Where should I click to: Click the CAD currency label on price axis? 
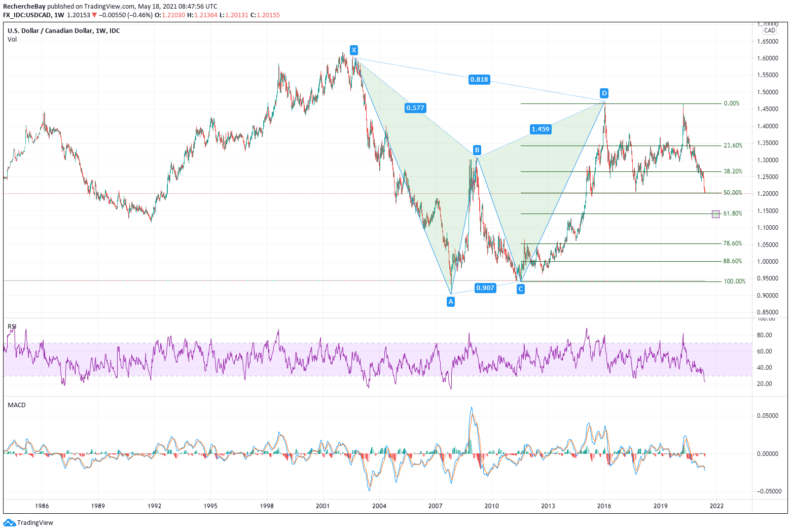pyautogui.click(x=770, y=30)
